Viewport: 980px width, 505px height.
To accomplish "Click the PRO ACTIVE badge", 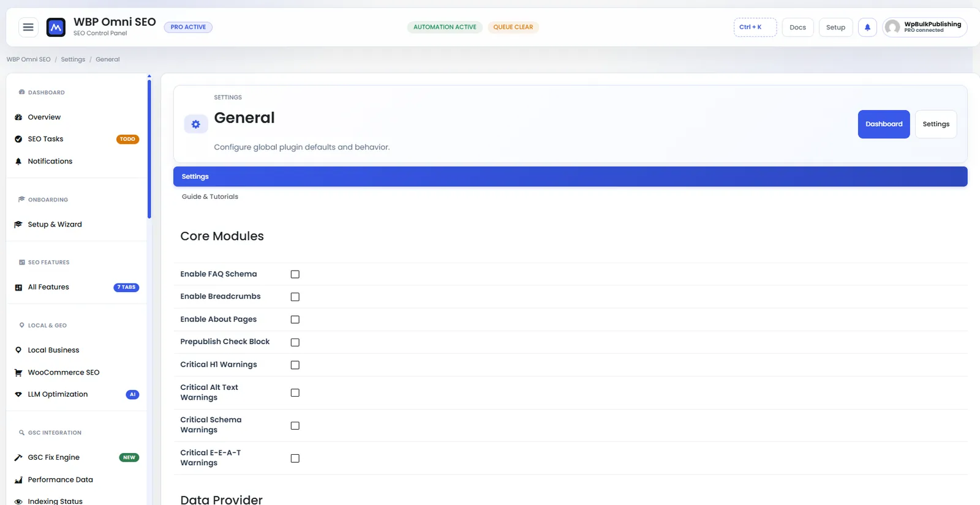I will pyautogui.click(x=188, y=27).
